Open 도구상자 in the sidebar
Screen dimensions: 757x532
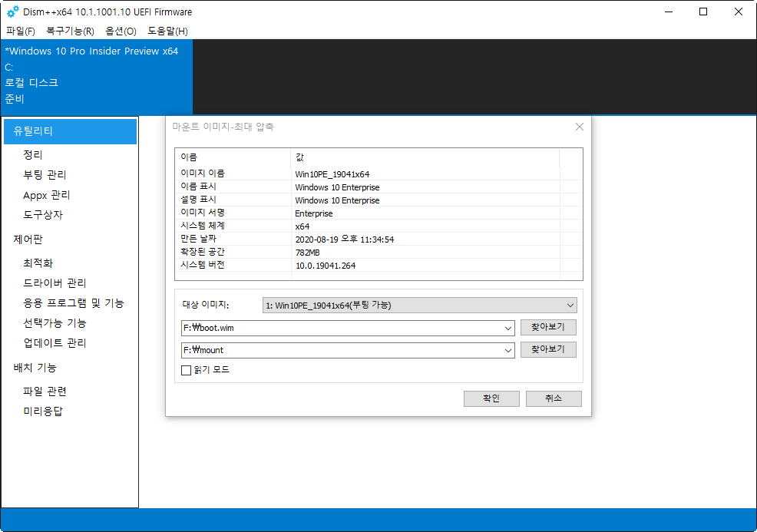coord(43,215)
